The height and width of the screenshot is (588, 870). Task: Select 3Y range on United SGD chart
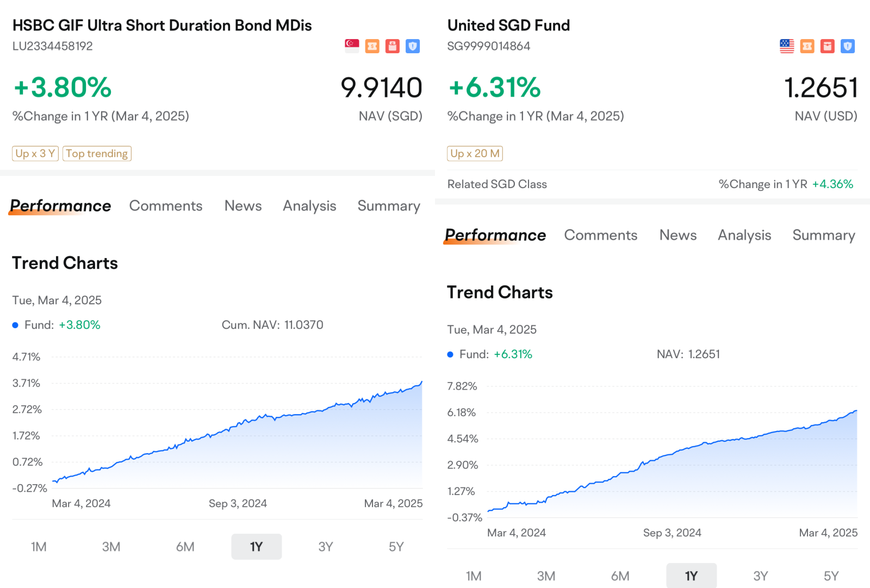coord(761,576)
